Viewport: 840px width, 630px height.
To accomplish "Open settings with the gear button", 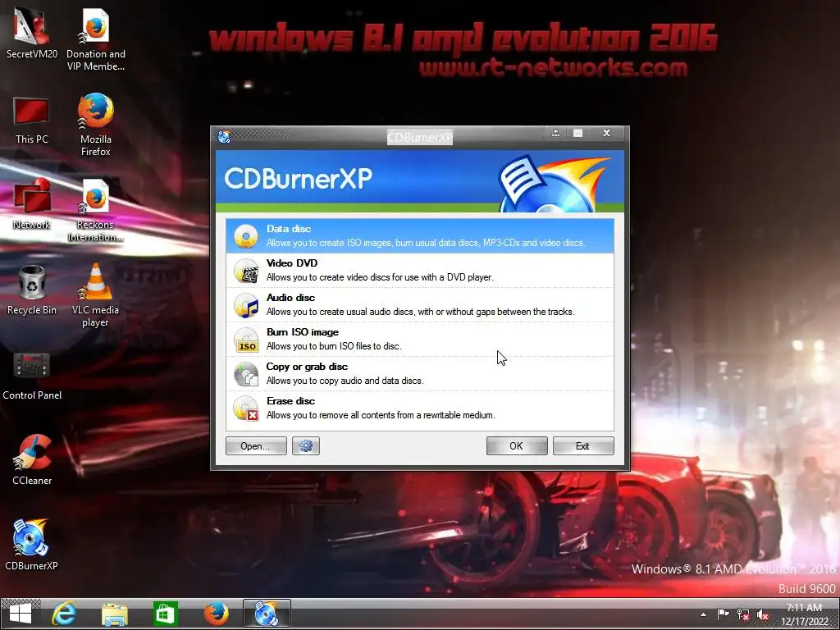I will (x=306, y=445).
